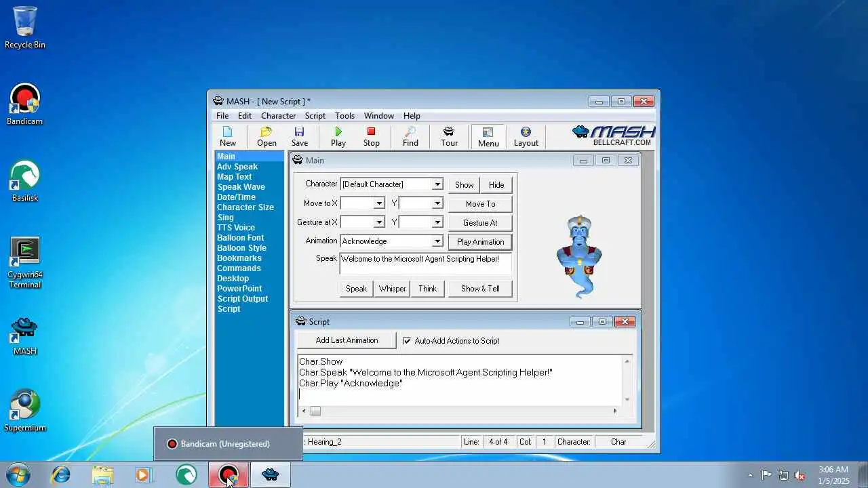This screenshot has width=868, height=488.
Task: Select Adv Speak in the sidebar
Action: point(237,167)
